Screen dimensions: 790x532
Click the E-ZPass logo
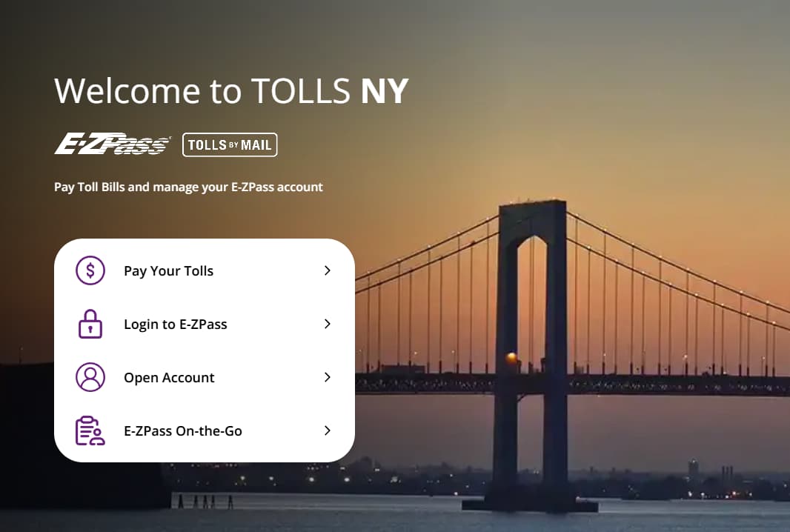tap(113, 144)
